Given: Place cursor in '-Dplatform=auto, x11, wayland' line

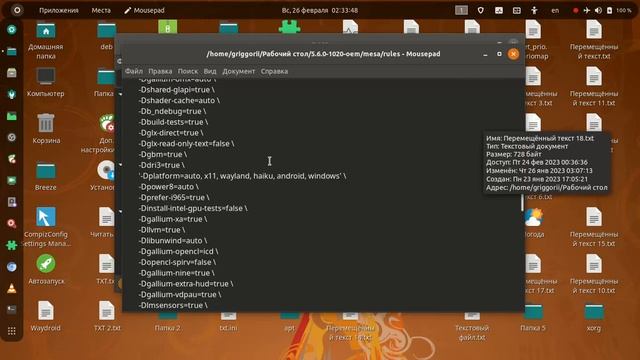Looking at the screenshot, I should pyautogui.click(x=242, y=176).
